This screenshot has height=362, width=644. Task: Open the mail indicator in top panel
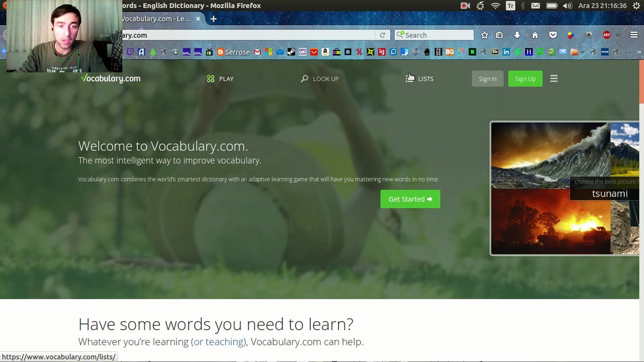click(x=535, y=6)
